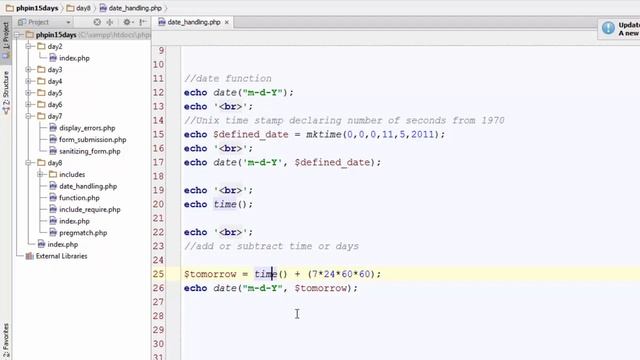Expand the day4 folder
Viewport: 640px width, 360px height.
coord(29,81)
